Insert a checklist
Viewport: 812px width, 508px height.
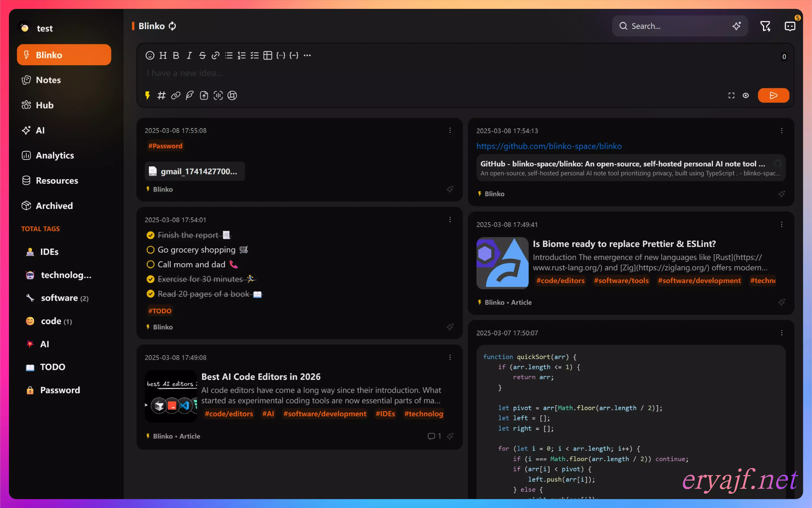point(255,55)
